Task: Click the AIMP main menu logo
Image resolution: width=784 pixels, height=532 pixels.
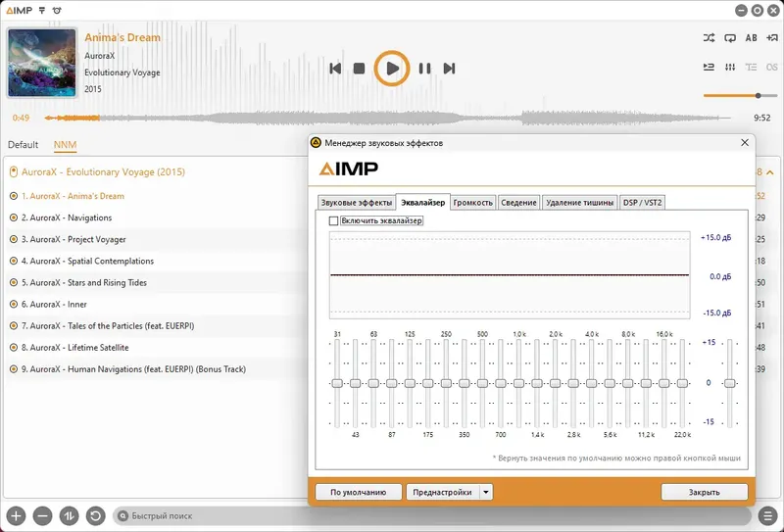Action: pyautogui.click(x=19, y=10)
